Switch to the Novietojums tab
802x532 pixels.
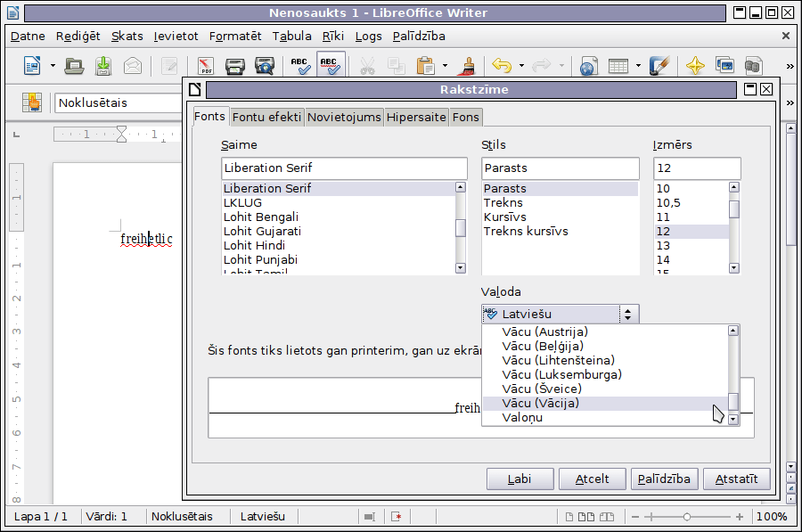(x=344, y=117)
